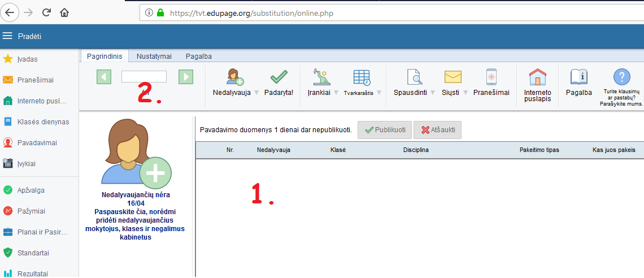Click the Pranešimai phone icon in the toolbar

[491, 77]
